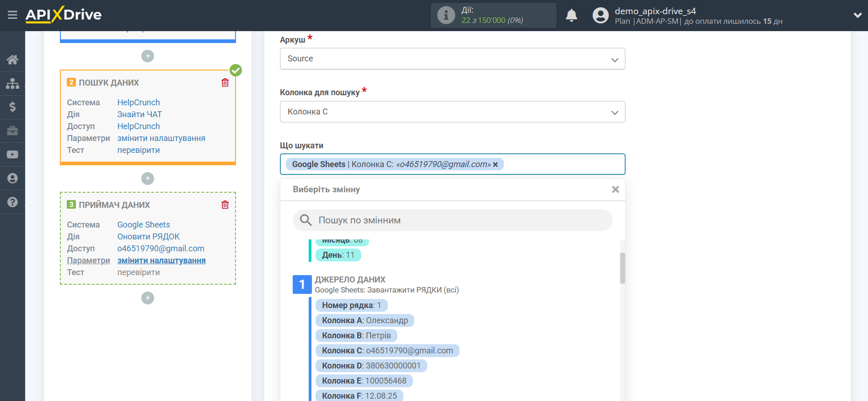
Task: Expand the account dropdown chevron
Action: 857,15
